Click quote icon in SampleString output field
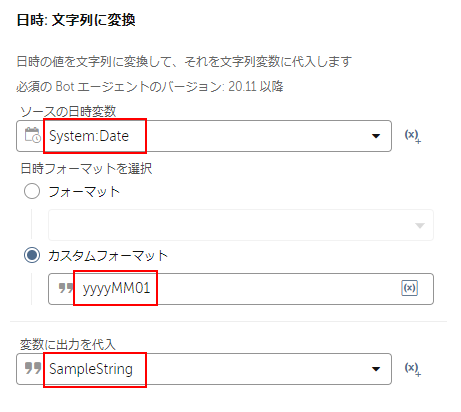 pyautogui.click(x=33, y=368)
